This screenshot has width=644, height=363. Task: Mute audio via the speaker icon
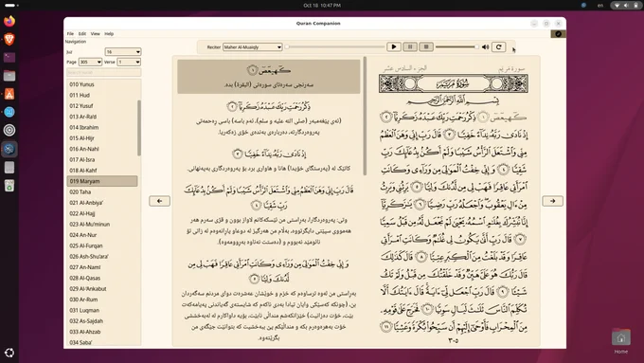point(485,46)
